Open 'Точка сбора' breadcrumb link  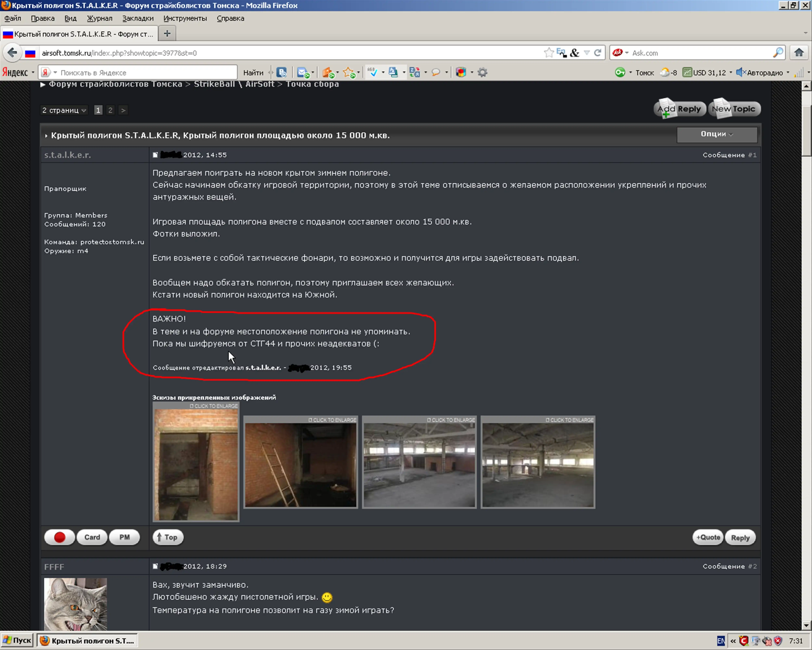[312, 84]
